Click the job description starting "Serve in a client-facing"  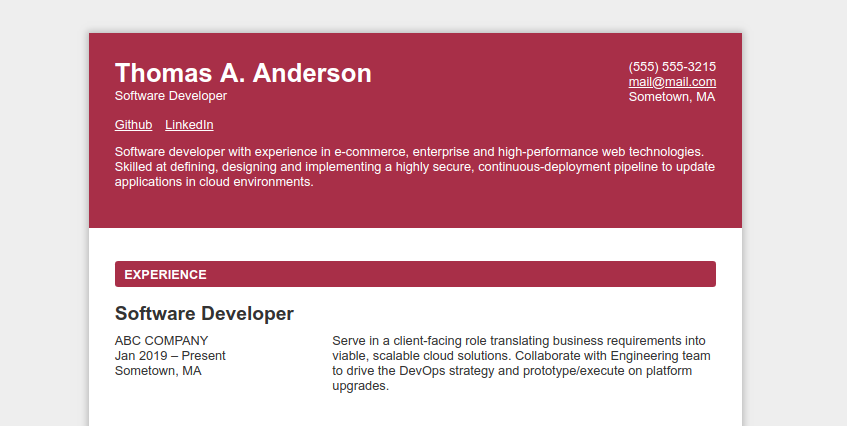click(520, 362)
